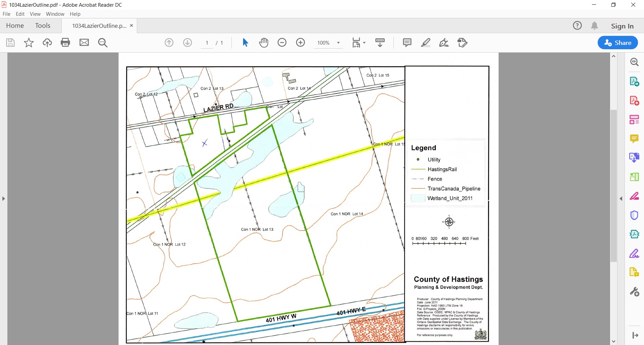Click the Sign In link
The width and height of the screenshot is (644, 345).
point(622,26)
